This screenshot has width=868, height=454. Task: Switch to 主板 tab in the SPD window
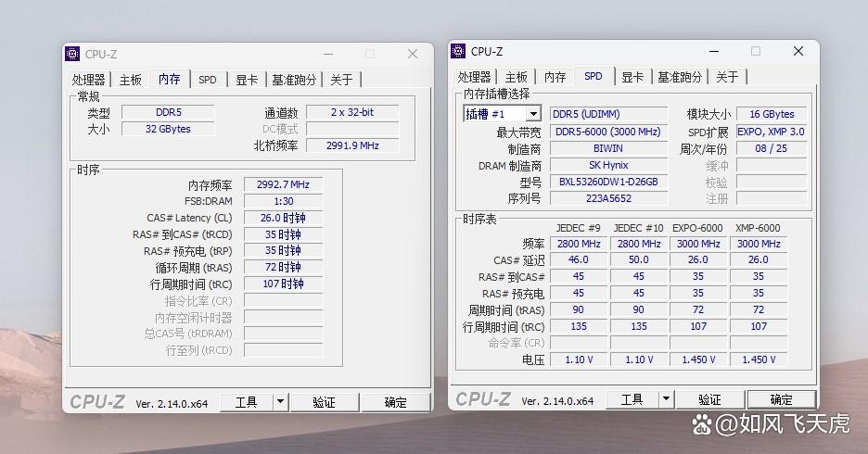(517, 77)
